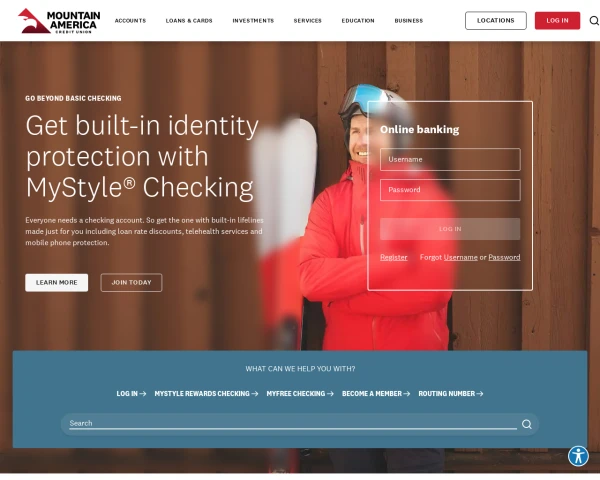Click the MyStyle Rewards Checking link
The width and height of the screenshot is (600, 480).
206,393
